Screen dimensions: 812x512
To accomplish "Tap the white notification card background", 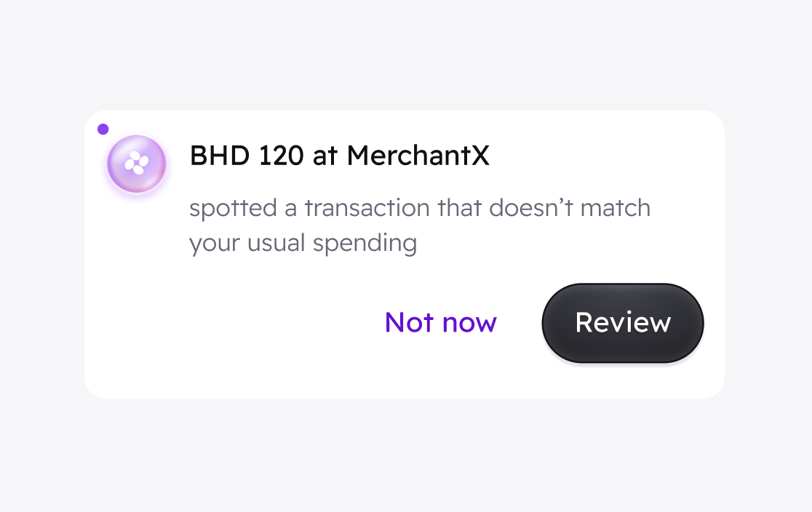I will pos(405,255).
